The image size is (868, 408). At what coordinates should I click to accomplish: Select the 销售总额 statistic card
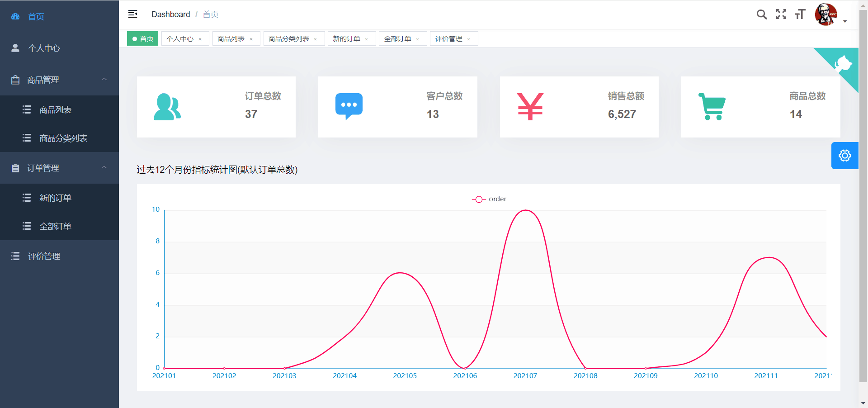(x=579, y=107)
